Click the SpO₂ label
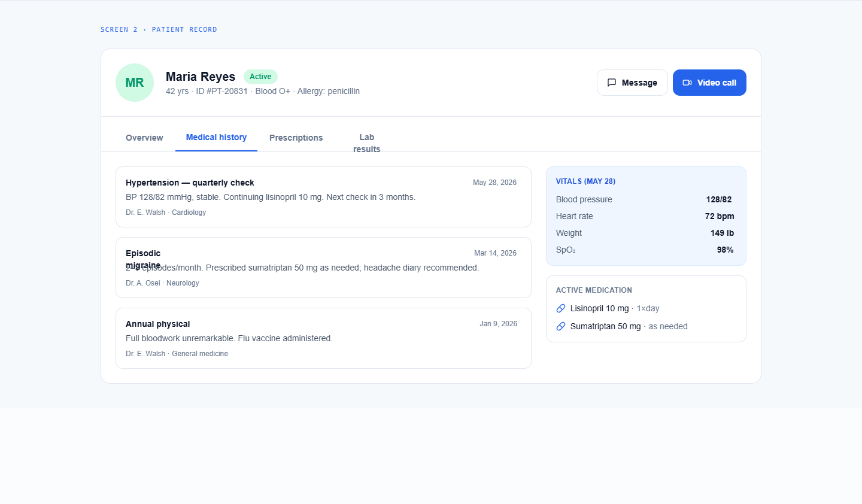 point(566,250)
